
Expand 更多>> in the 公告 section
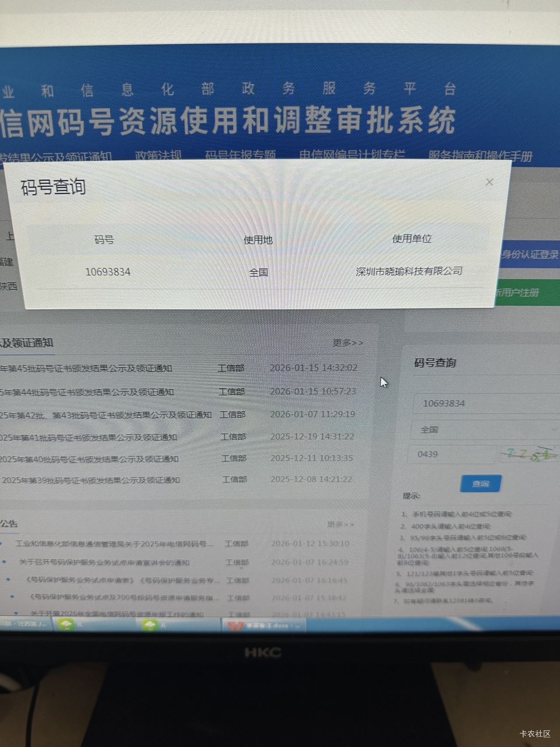[340, 524]
